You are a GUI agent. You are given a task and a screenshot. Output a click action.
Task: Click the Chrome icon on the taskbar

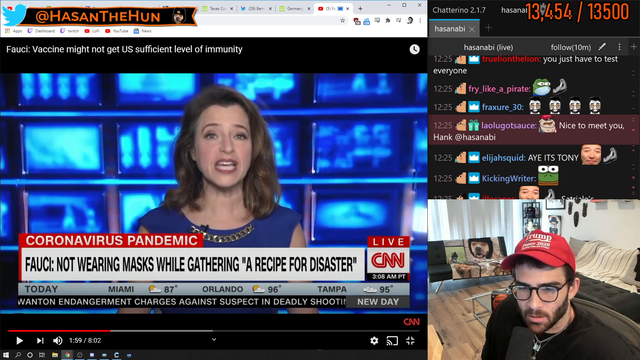(67, 355)
